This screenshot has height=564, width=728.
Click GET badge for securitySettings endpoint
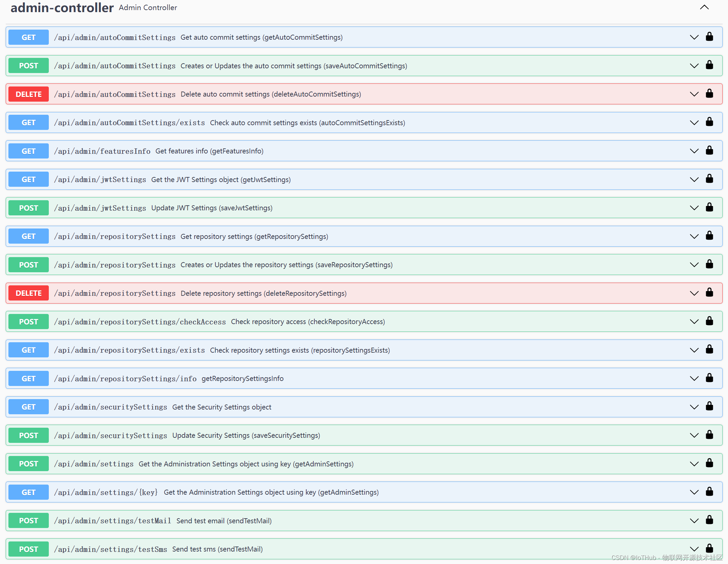pos(29,407)
